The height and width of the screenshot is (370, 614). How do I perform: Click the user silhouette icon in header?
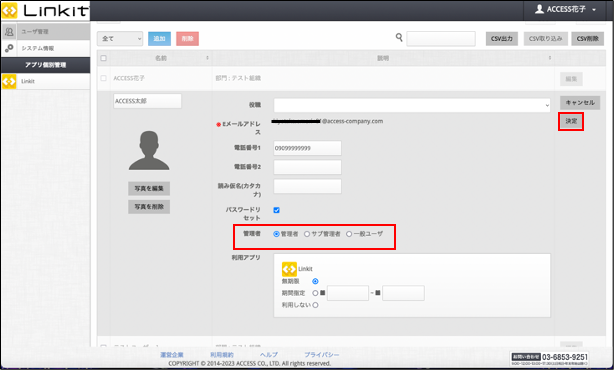[539, 9]
